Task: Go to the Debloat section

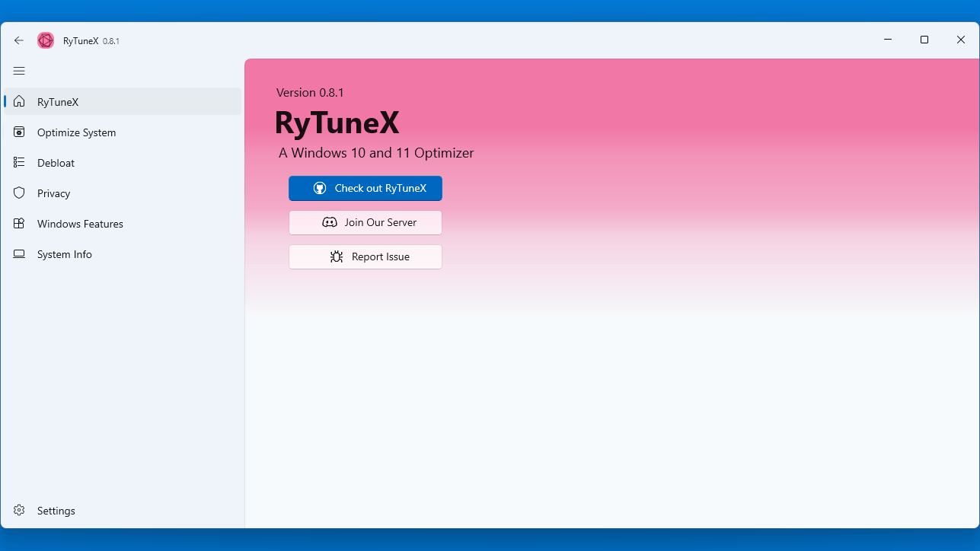Action: click(123, 162)
